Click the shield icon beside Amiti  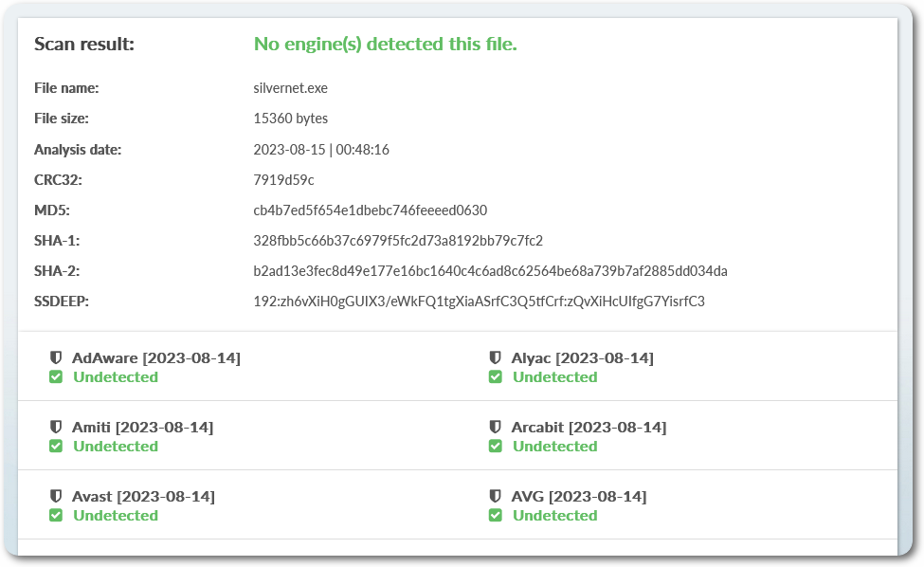tap(56, 427)
